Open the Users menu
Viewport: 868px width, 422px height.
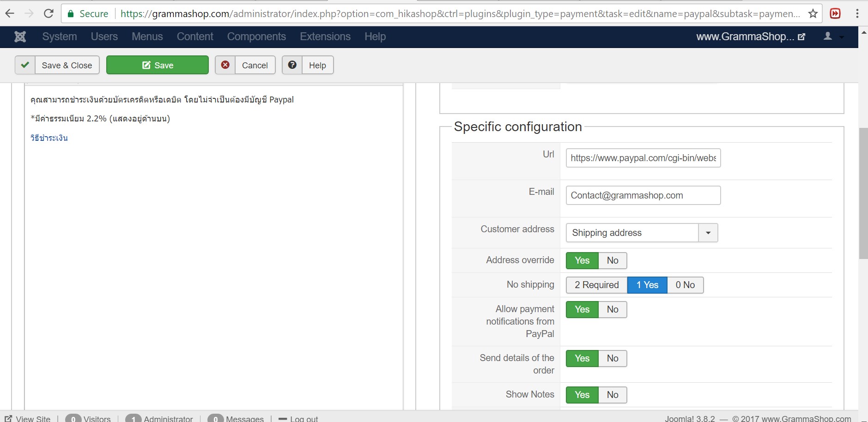click(x=104, y=36)
